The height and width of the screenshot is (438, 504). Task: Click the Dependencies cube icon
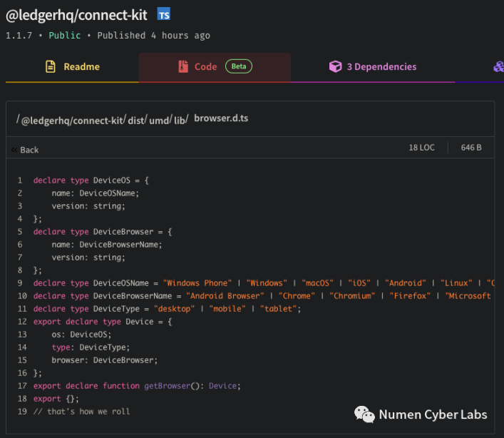point(335,66)
